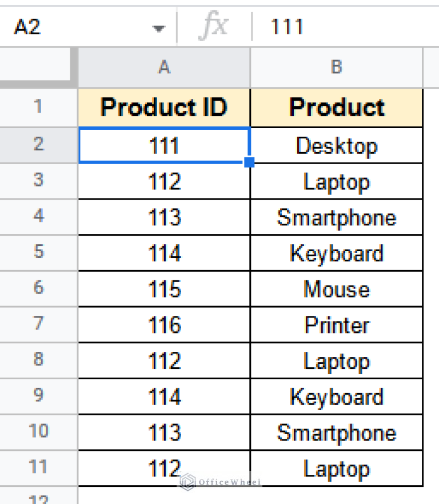Click the blue fill handle on cell A2
This screenshot has width=439, height=504.
250,163
